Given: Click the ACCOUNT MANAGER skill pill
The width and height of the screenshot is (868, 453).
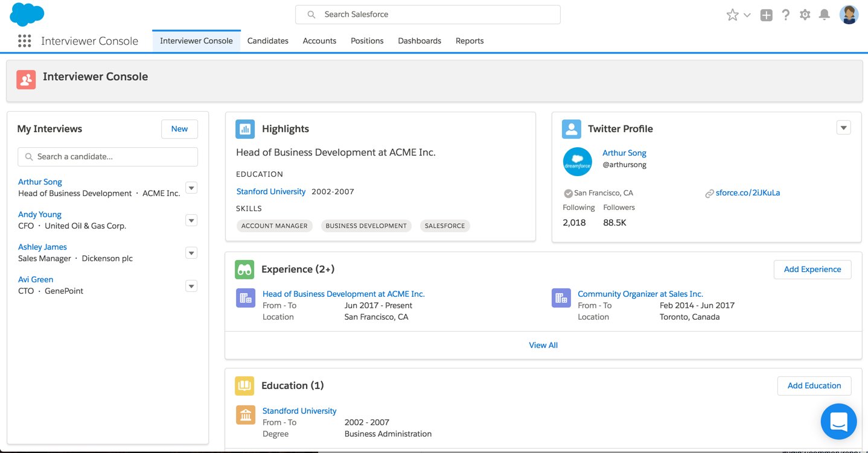Looking at the screenshot, I should [274, 226].
